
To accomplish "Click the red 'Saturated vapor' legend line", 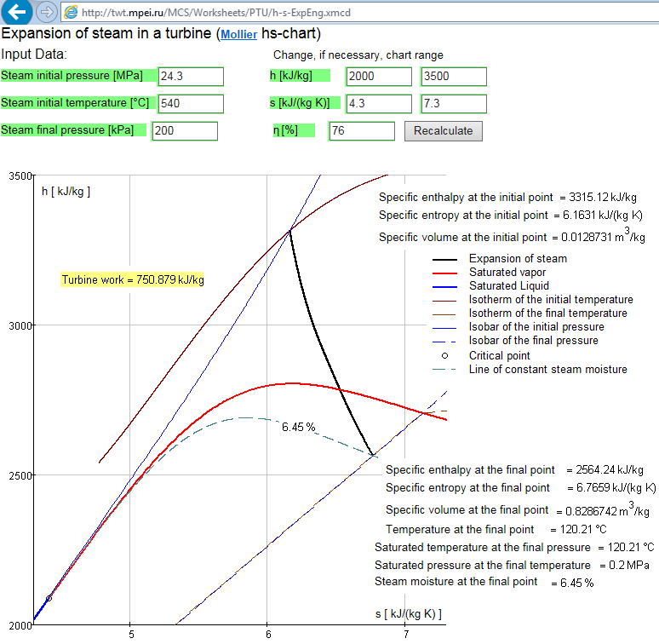I will click(x=444, y=273).
